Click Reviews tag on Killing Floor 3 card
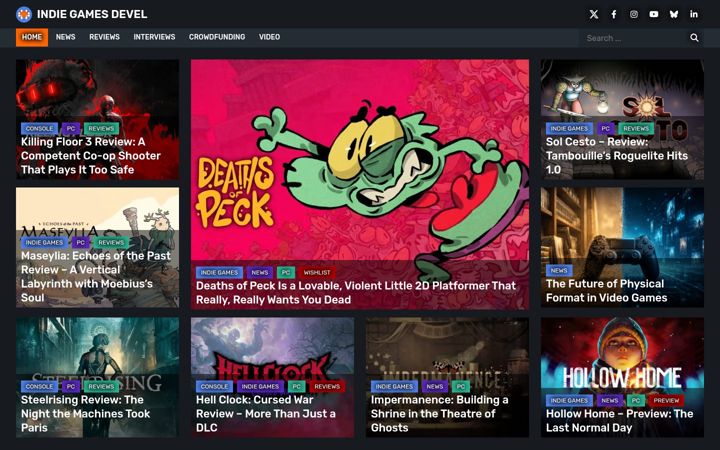The height and width of the screenshot is (450, 720). tap(101, 129)
